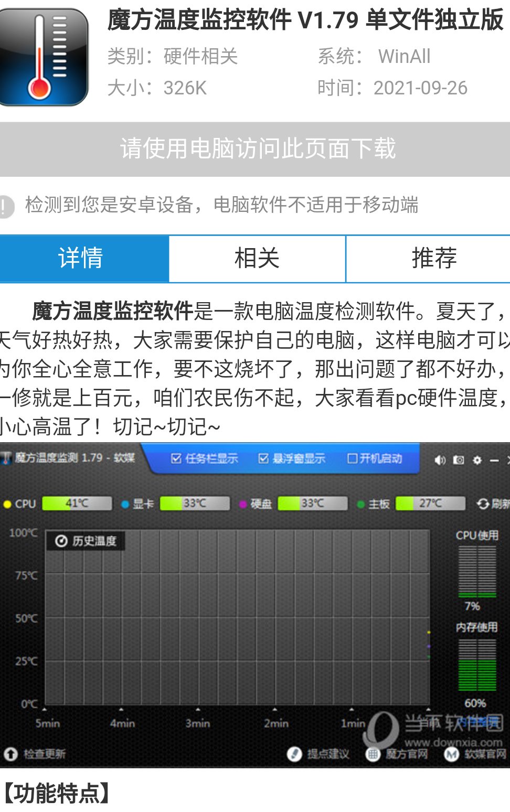
Task: Tap the file size 326K
Action: [x=185, y=88]
